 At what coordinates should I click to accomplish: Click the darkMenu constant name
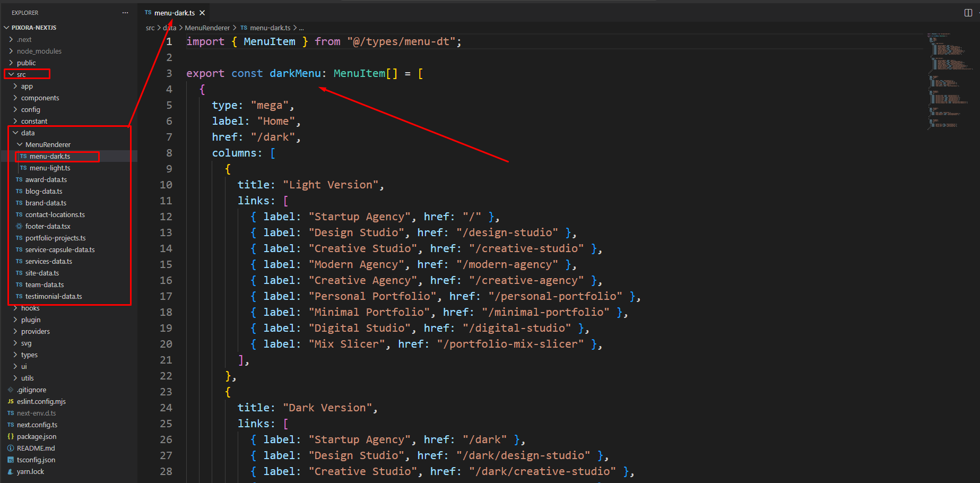pyautogui.click(x=295, y=73)
